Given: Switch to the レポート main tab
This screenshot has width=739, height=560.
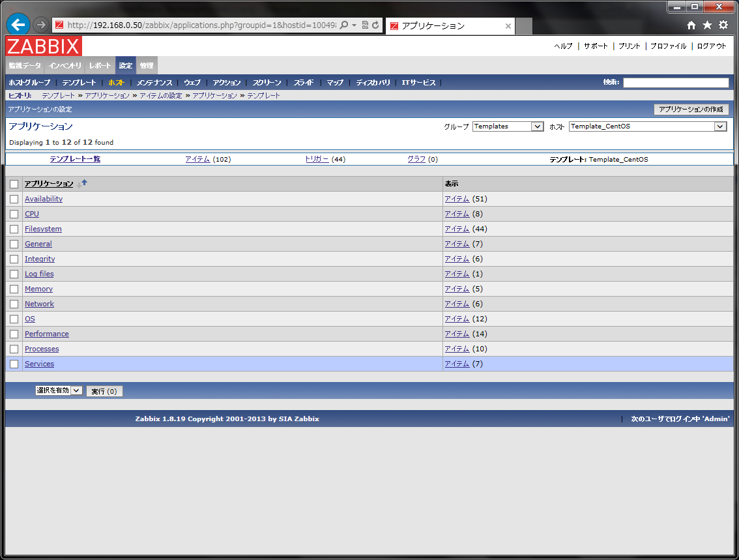Looking at the screenshot, I should tap(100, 66).
